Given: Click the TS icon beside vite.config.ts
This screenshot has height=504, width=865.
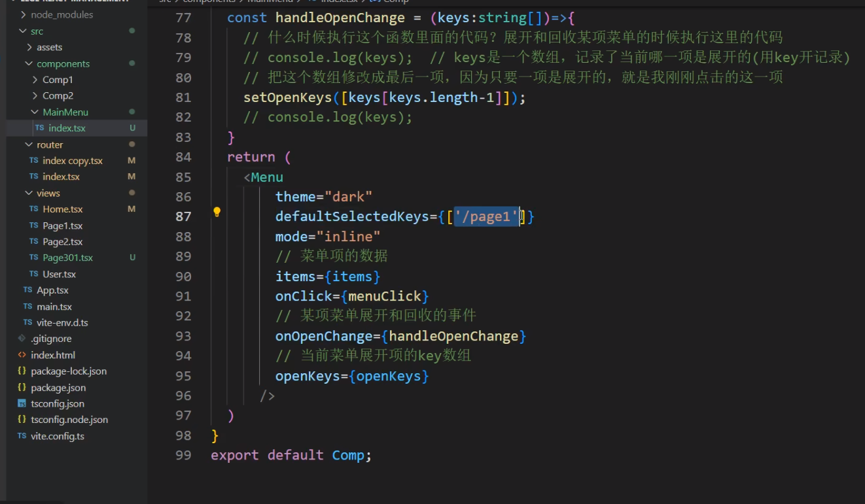Looking at the screenshot, I should (x=22, y=436).
